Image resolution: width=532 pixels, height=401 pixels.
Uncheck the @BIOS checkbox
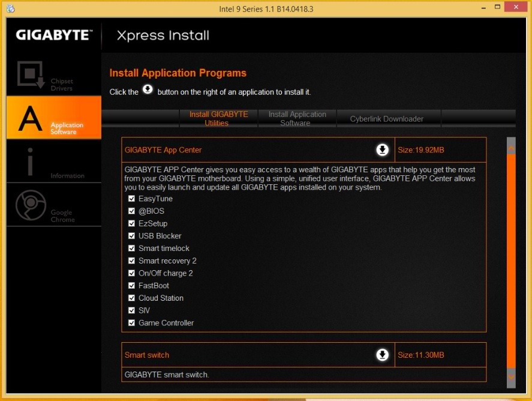131,211
